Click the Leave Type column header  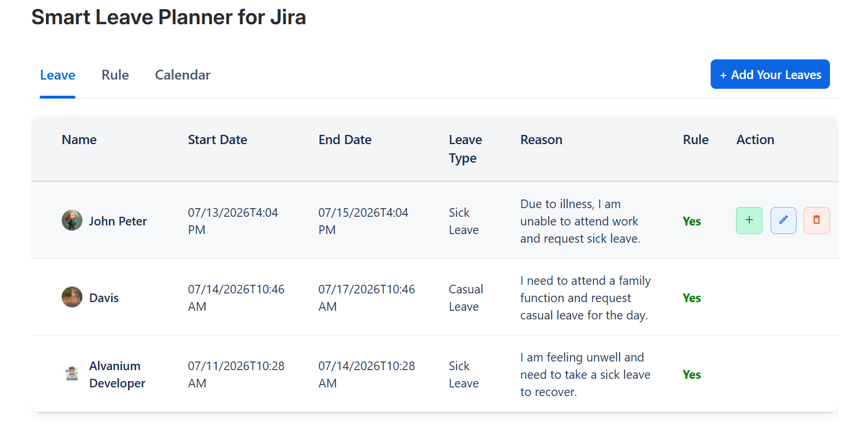pyautogui.click(x=466, y=149)
